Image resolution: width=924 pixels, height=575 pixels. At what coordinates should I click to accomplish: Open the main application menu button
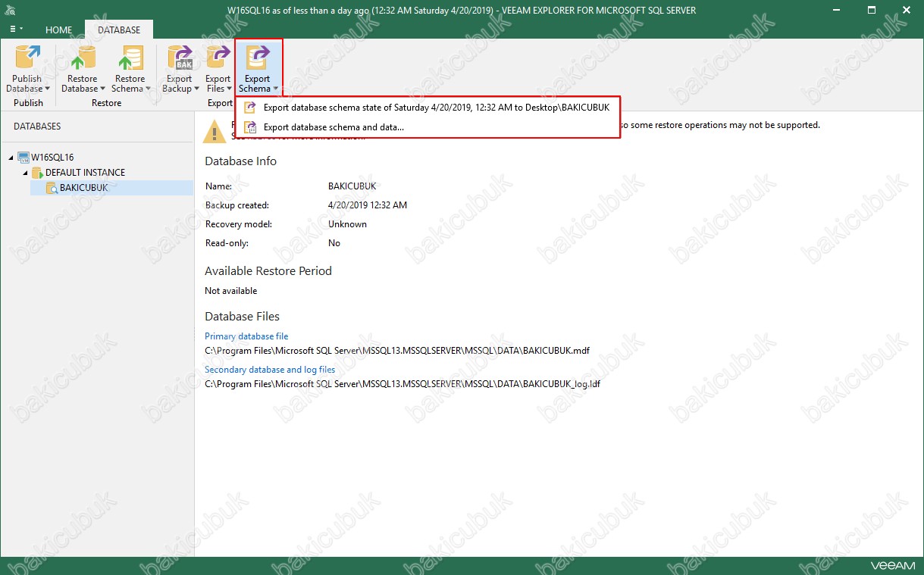[x=16, y=29]
